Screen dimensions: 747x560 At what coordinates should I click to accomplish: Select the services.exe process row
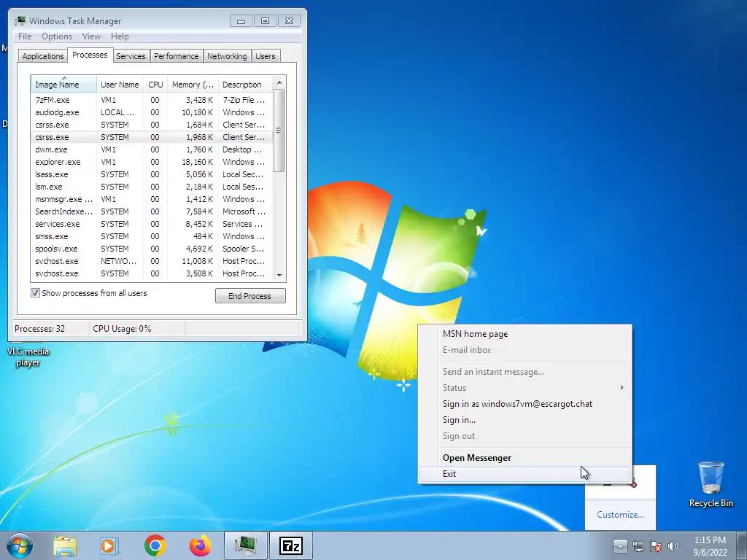click(152, 224)
